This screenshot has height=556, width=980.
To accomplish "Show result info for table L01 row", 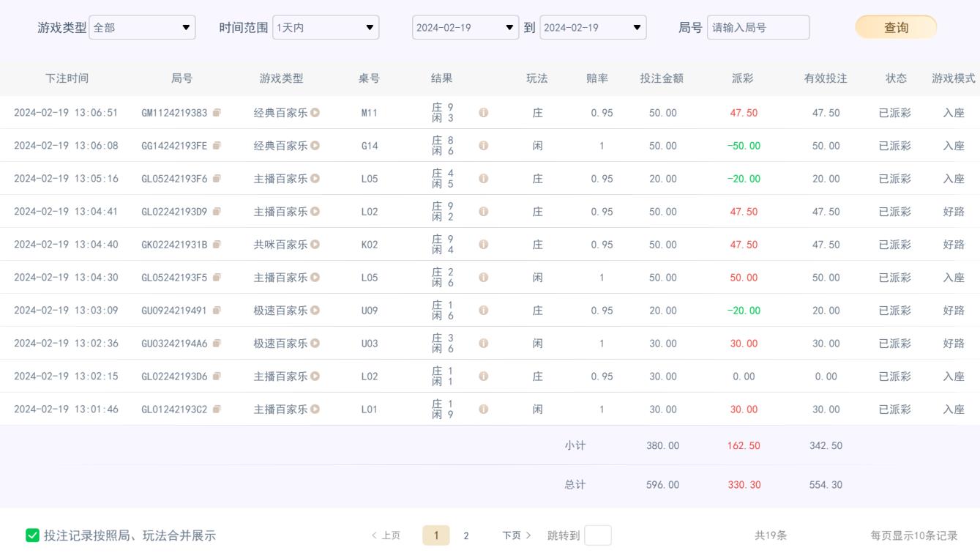I will click(x=483, y=409).
